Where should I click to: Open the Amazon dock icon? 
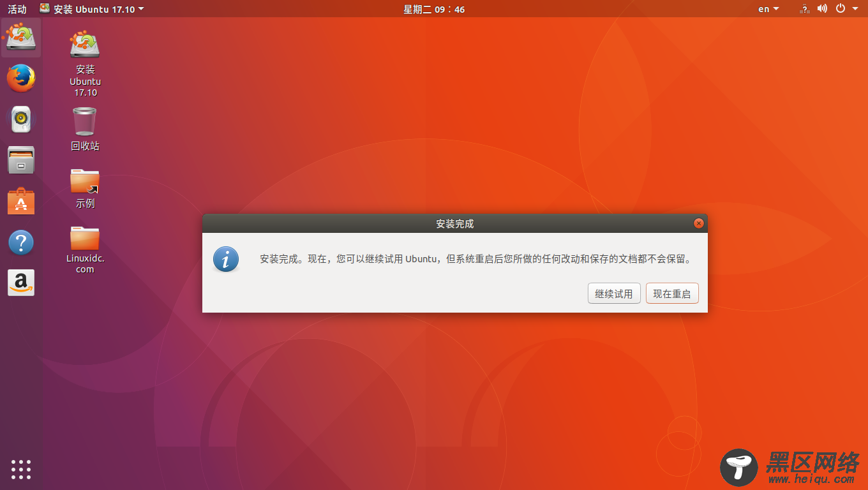point(21,283)
